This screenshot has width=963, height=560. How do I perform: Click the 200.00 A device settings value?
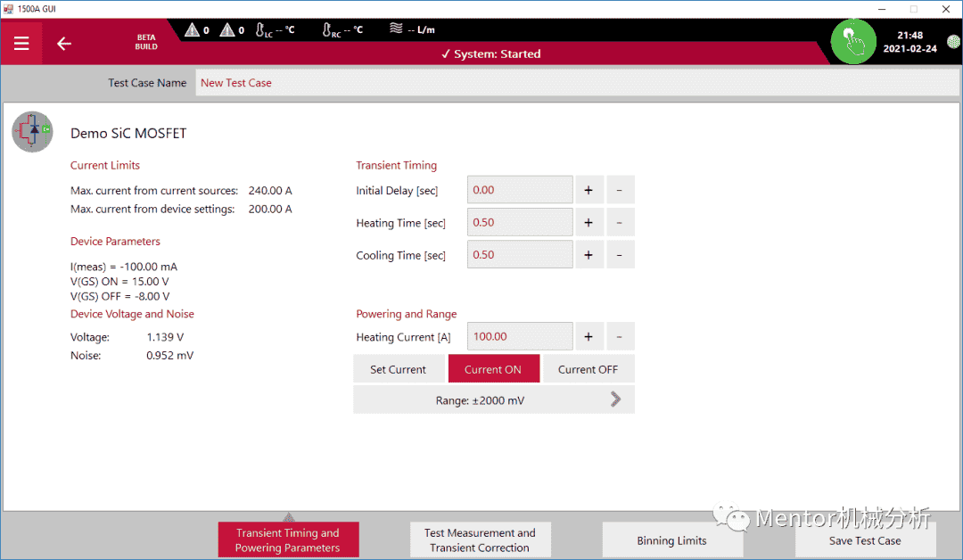pos(270,209)
